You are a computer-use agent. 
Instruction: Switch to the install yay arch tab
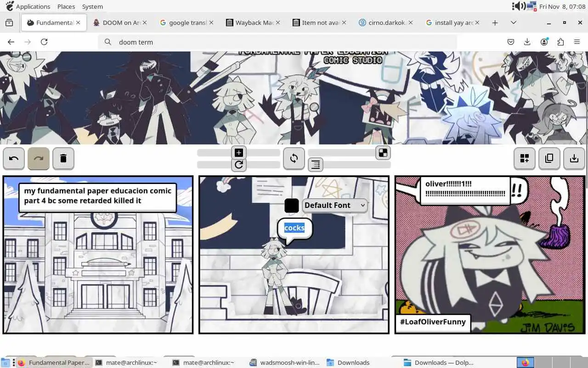[452, 23]
